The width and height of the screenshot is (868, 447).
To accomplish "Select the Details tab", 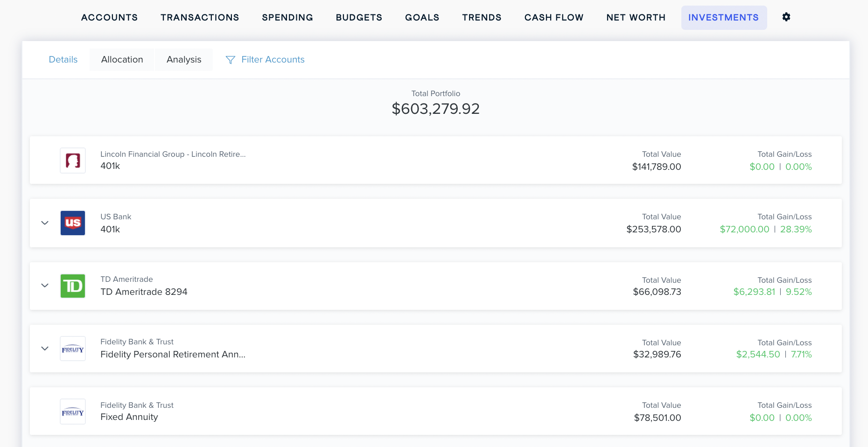I will (63, 60).
